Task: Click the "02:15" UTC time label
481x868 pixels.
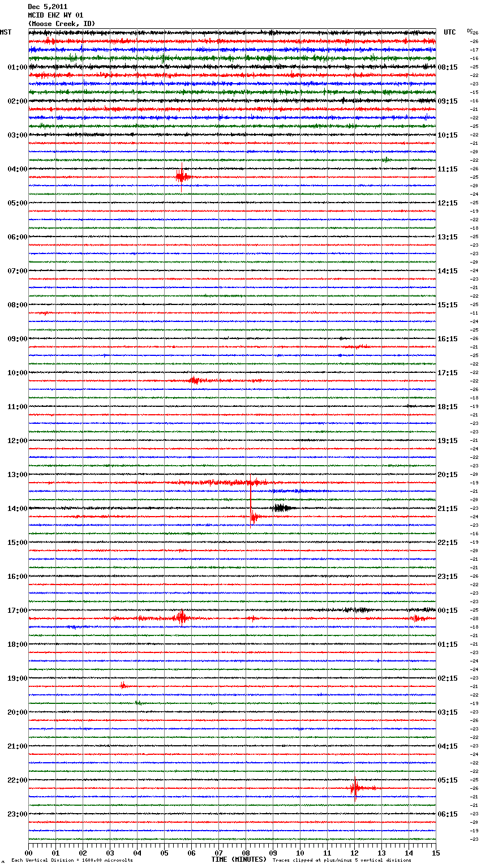Action: click(448, 678)
